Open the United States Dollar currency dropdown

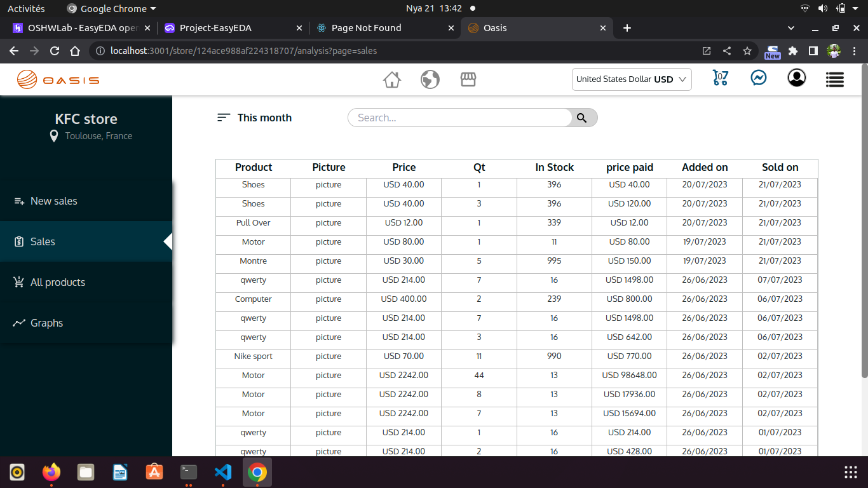632,79
